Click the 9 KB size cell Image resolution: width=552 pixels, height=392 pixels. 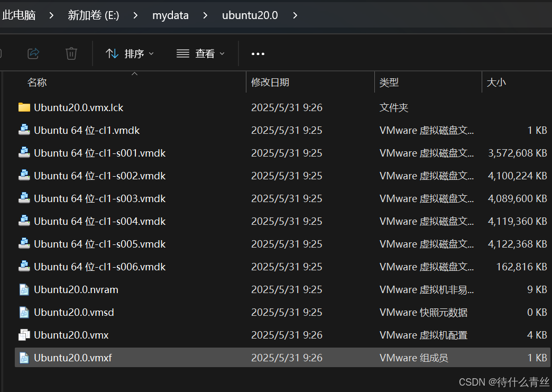[x=537, y=289]
